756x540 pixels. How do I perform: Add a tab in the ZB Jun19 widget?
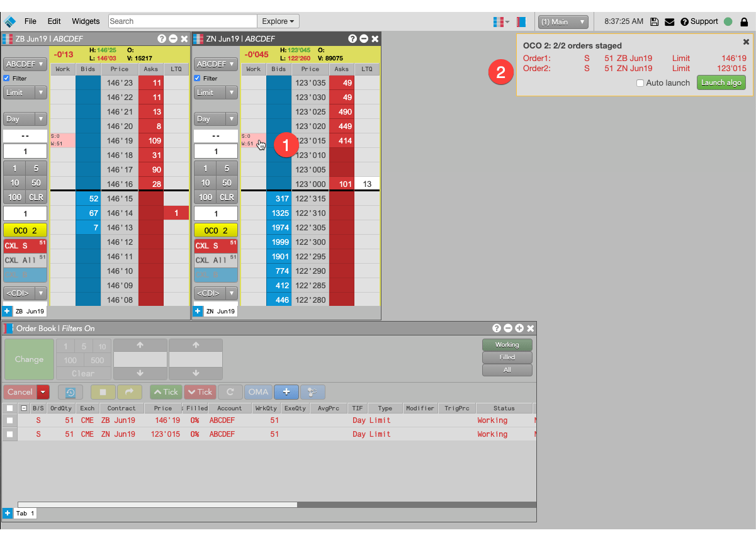(x=7, y=311)
